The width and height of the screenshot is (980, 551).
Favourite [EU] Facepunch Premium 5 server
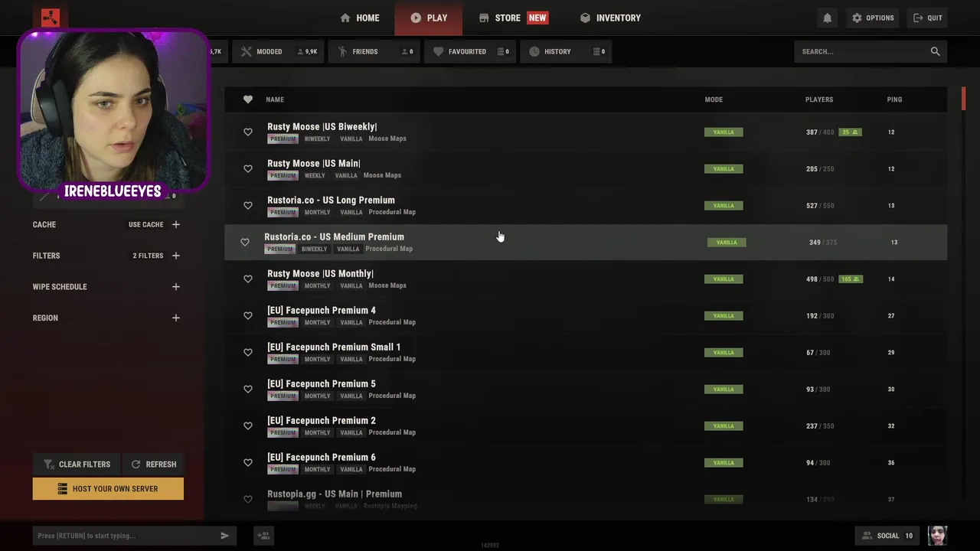pos(247,390)
